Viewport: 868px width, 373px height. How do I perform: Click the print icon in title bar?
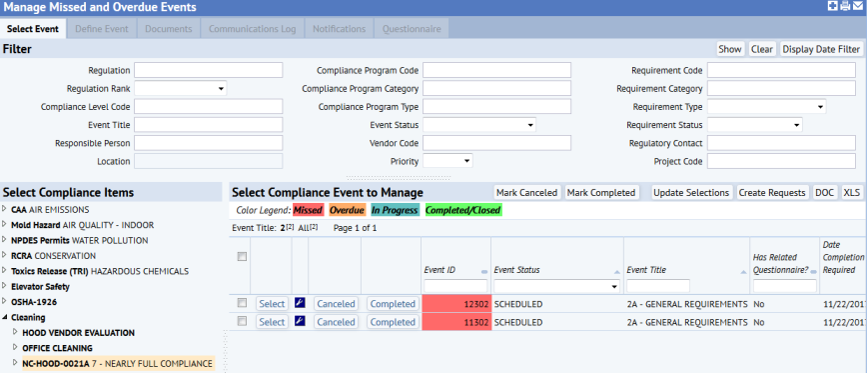pyautogui.click(x=845, y=6)
